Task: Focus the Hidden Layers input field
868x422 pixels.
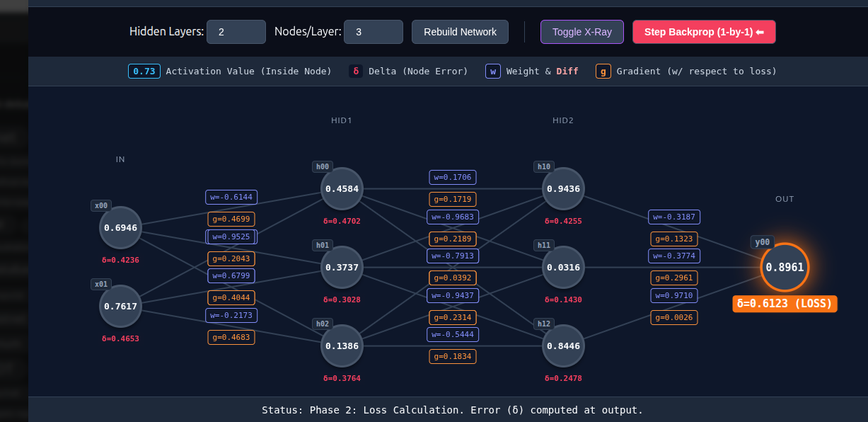Action: 236,32
